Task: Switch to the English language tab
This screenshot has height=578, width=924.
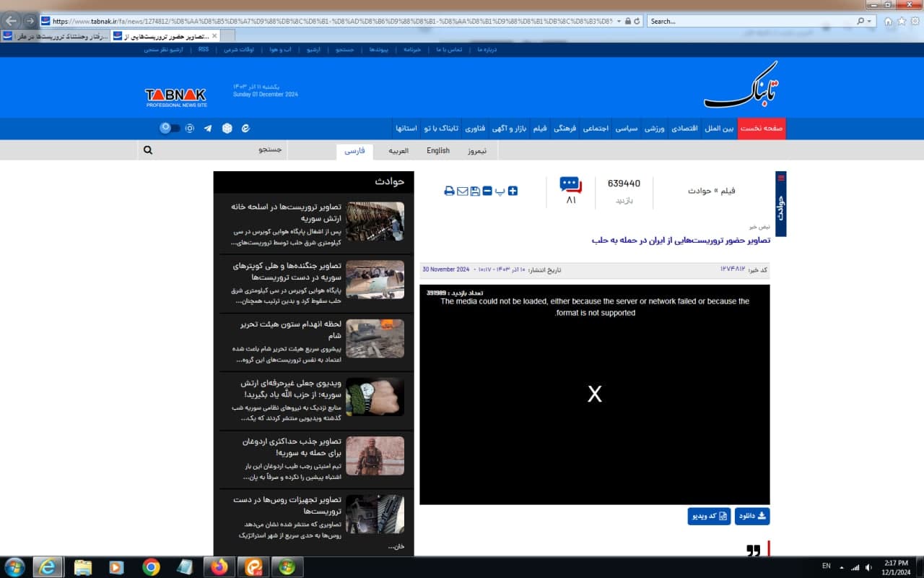Action: (x=437, y=151)
